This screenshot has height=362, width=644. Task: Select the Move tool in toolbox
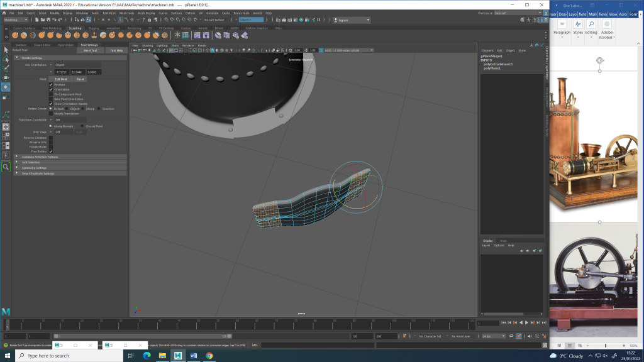click(x=6, y=77)
